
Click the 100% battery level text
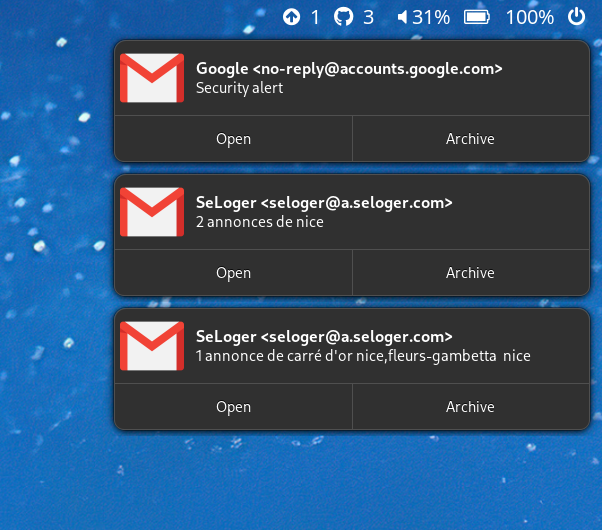pos(530,17)
